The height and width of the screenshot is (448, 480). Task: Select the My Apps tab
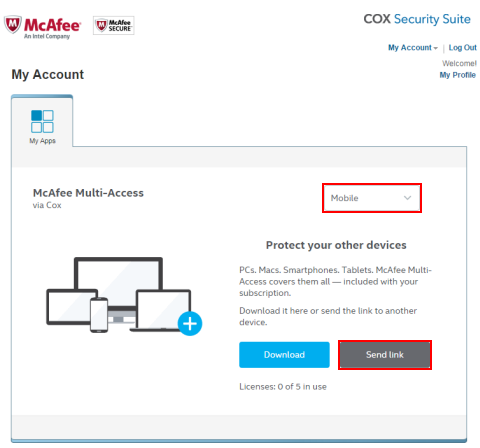pyautogui.click(x=42, y=121)
